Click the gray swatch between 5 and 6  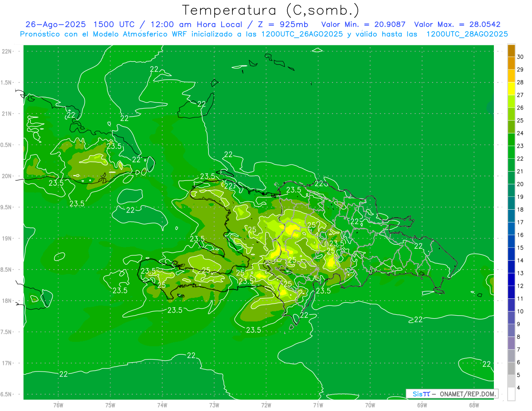click(x=511, y=369)
